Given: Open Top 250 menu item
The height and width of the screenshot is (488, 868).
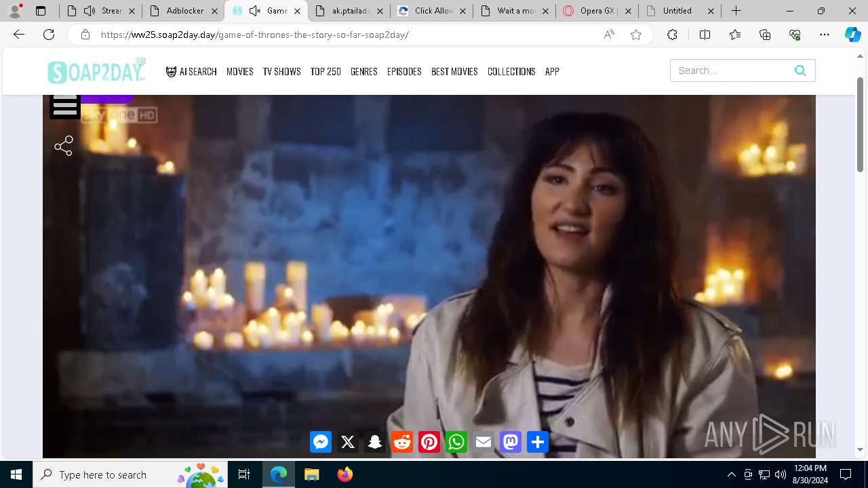Looking at the screenshot, I should point(325,71).
